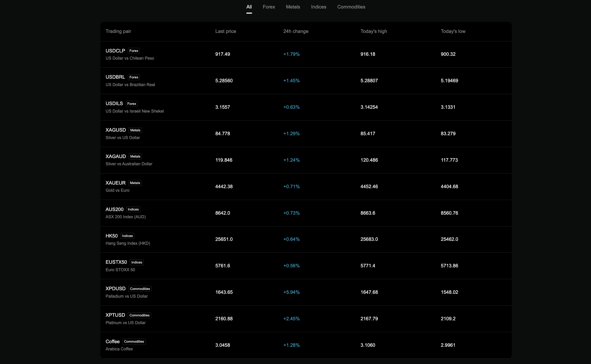Click the Today's high column header
Image resolution: width=591 pixels, height=364 pixels.
[x=373, y=31]
